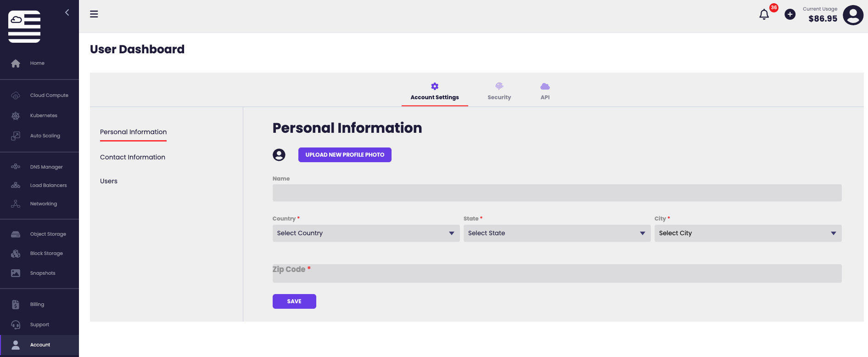Expand the Select State dropdown
This screenshot has width=868, height=357.
point(556,233)
